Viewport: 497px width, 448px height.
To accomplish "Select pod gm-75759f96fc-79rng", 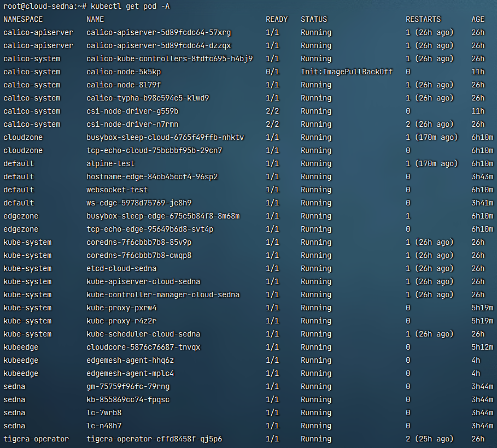I will pyautogui.click(x=128, y=386).
